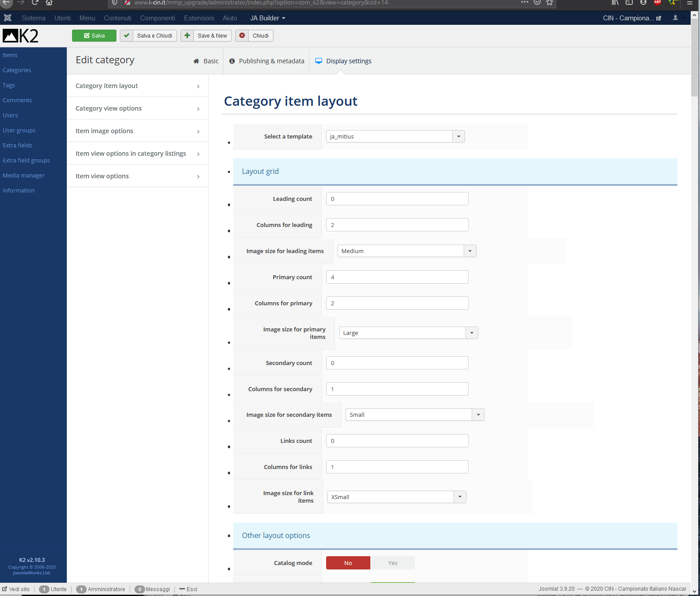Click the red X Chiudi icon

[242, 36]
